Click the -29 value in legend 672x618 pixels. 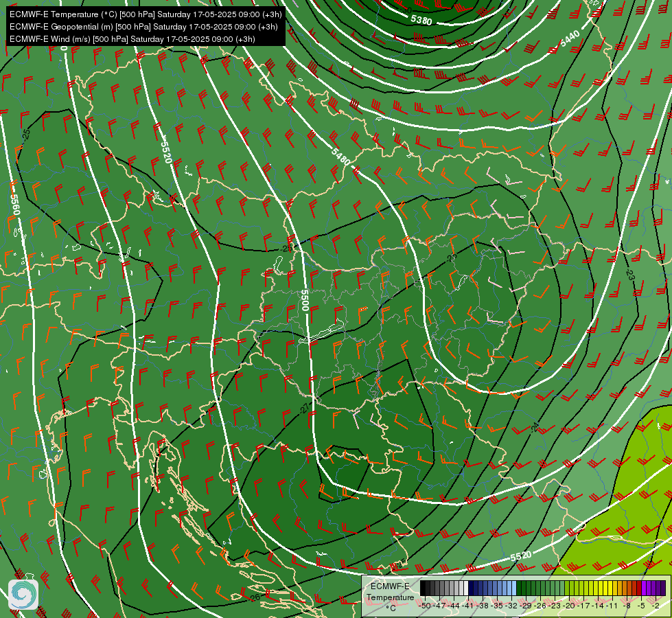526,606
